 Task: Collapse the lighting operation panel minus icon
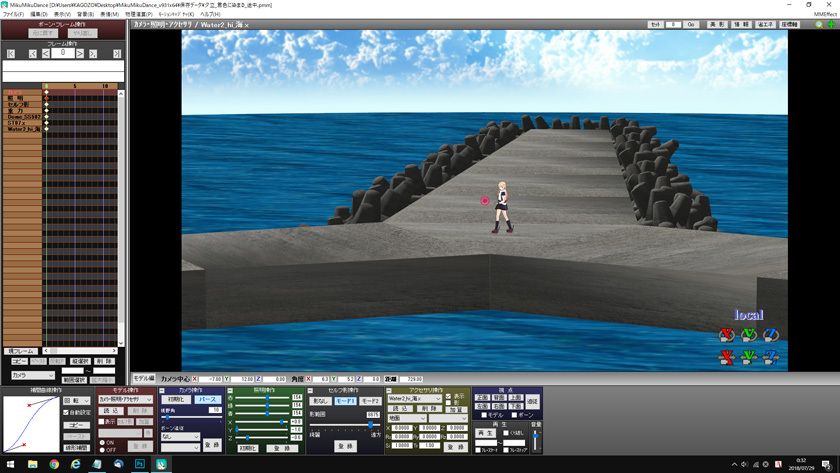click(230, 391)
